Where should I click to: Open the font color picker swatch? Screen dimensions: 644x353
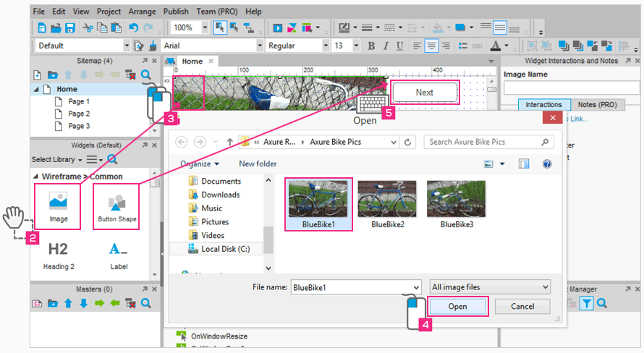click(495, 46)
